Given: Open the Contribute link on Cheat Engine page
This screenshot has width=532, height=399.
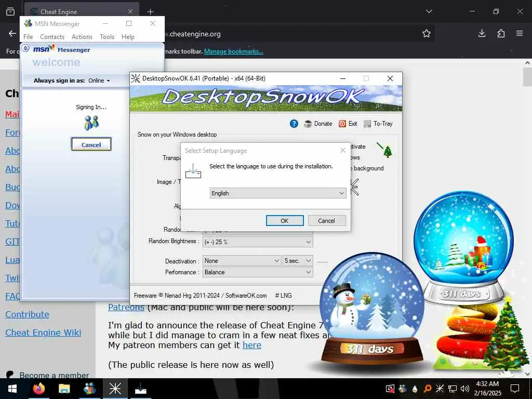Looking at the screenshot, I should pos(27,314).
